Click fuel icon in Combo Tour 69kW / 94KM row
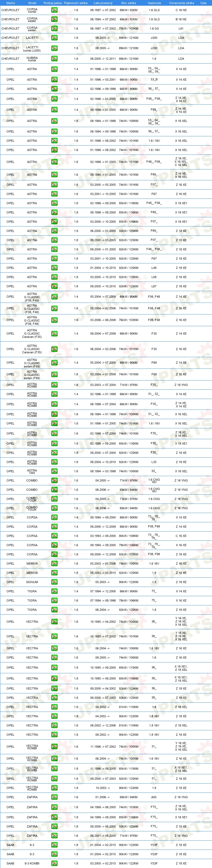This screenshot has width=212, height=868. (x=54, y=508)
